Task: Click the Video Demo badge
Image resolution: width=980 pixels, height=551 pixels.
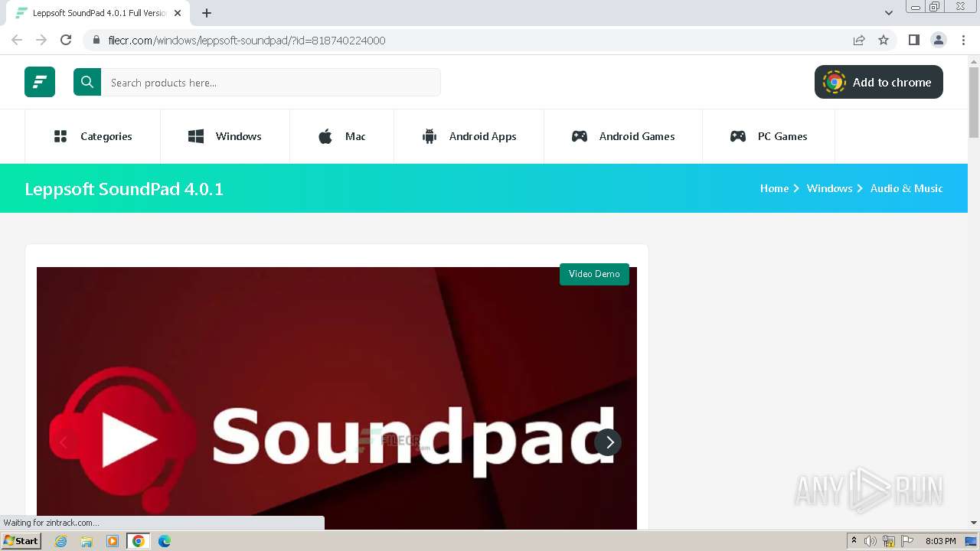Action: point(594,274)
